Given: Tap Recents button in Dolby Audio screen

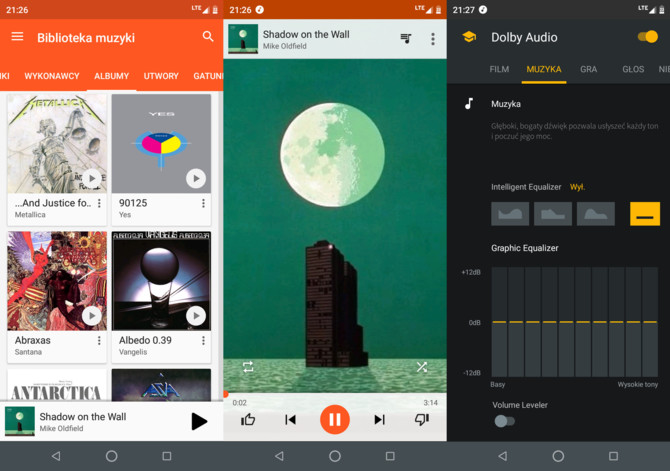Looking at the screenshot, I should [614, 456].
